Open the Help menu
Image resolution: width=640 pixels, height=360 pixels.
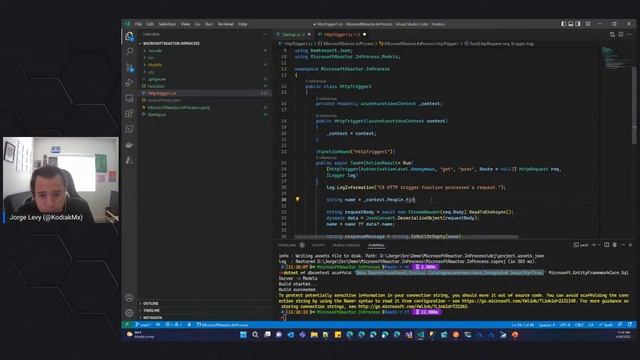coord(242,24)
